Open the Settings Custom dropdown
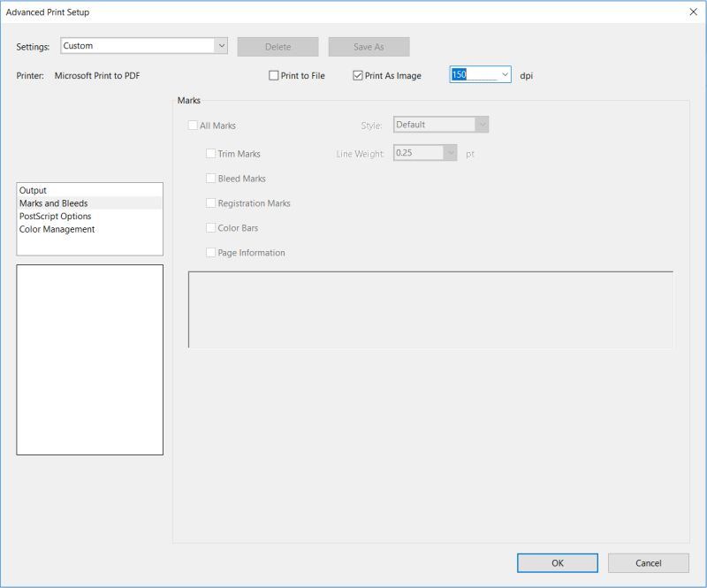707x588 pixels. [144, 46]
